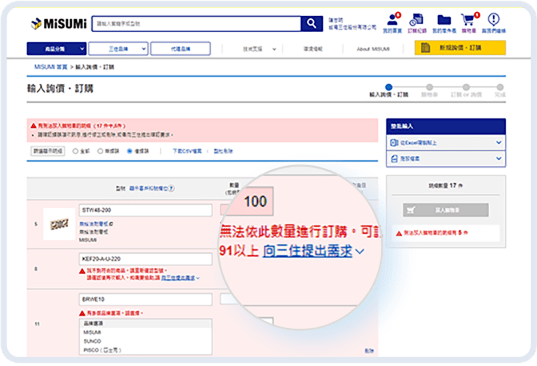The image size is (537, 366).
Task: Expand the technical support menu chevron
Action: pos(274,49)
